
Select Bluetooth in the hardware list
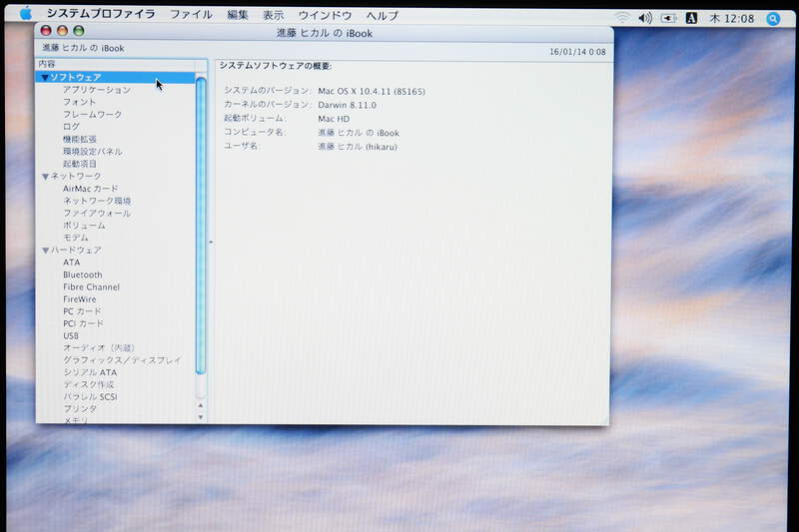(x=83, y=274)
